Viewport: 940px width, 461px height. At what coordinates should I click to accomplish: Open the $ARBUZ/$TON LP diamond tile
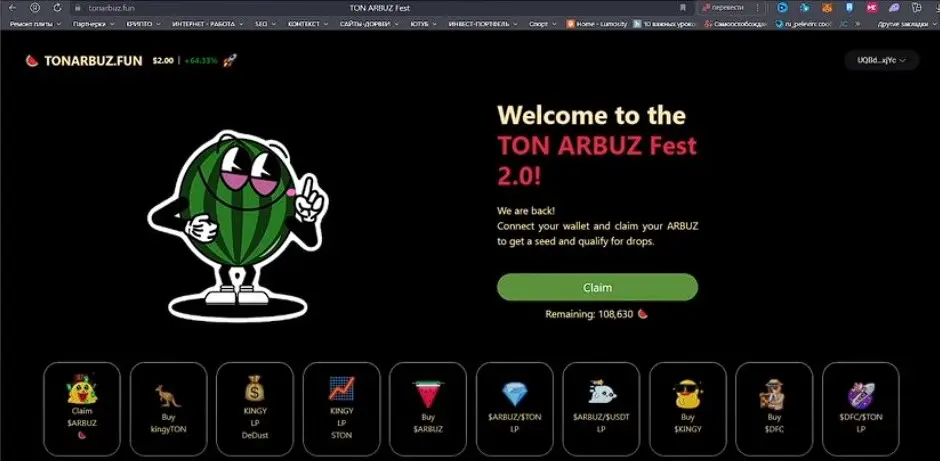pos(514,409)
